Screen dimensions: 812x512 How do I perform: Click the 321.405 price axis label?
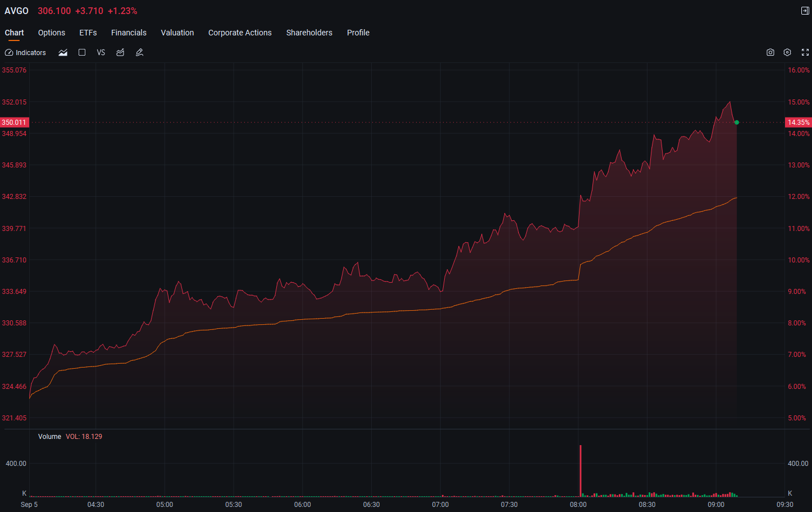(14, 418)
